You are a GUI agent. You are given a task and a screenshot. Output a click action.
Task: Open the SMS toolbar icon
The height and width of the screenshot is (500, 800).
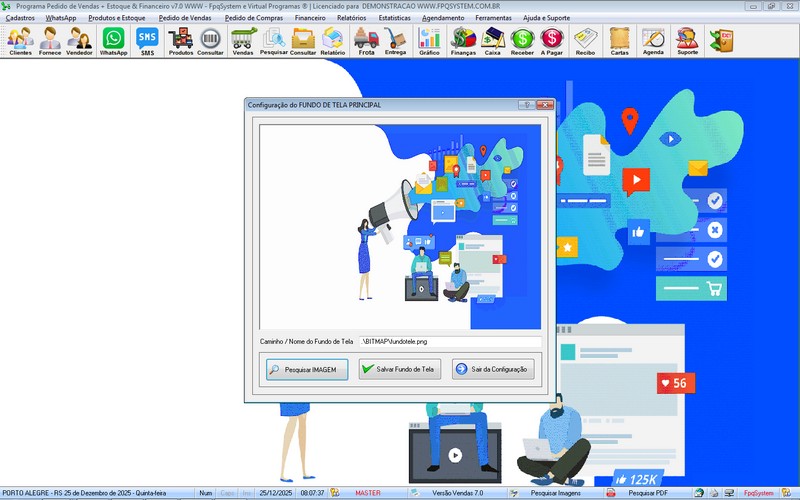pyautogui.click(x=147, y=41)
